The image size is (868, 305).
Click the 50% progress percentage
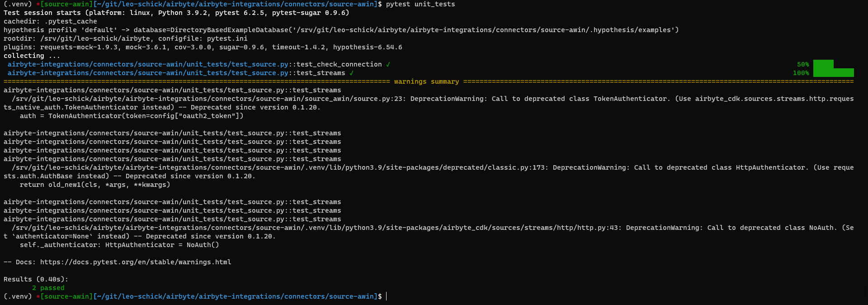point(803,64)
